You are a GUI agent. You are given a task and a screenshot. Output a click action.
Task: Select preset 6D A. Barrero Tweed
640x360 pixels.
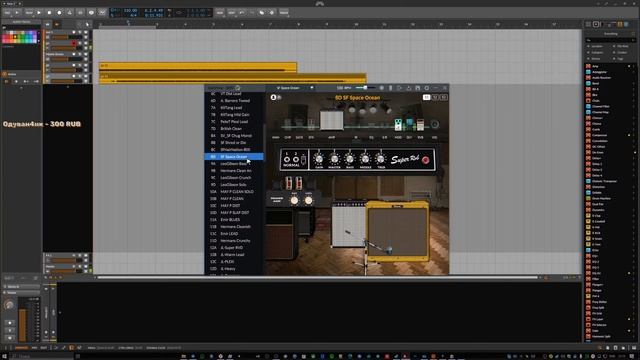234,101
